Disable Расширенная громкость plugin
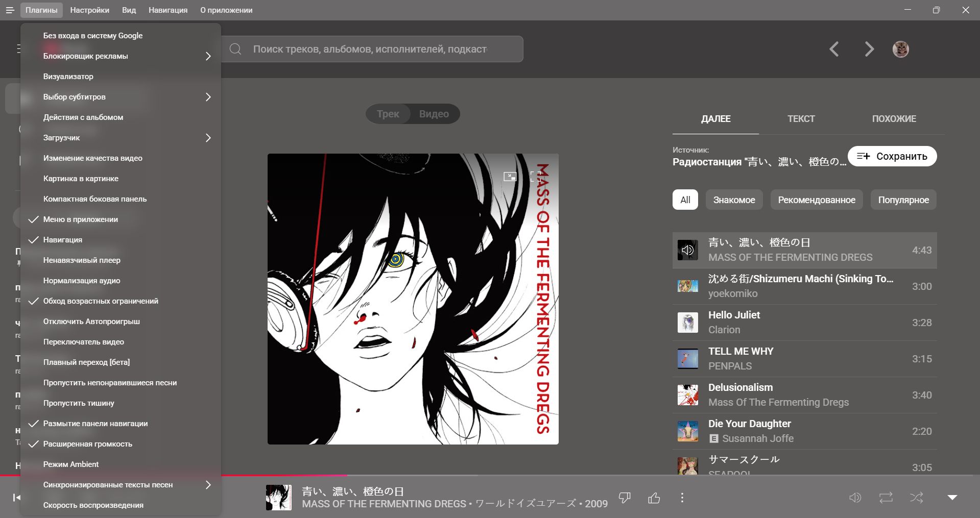 pos(121,444)
